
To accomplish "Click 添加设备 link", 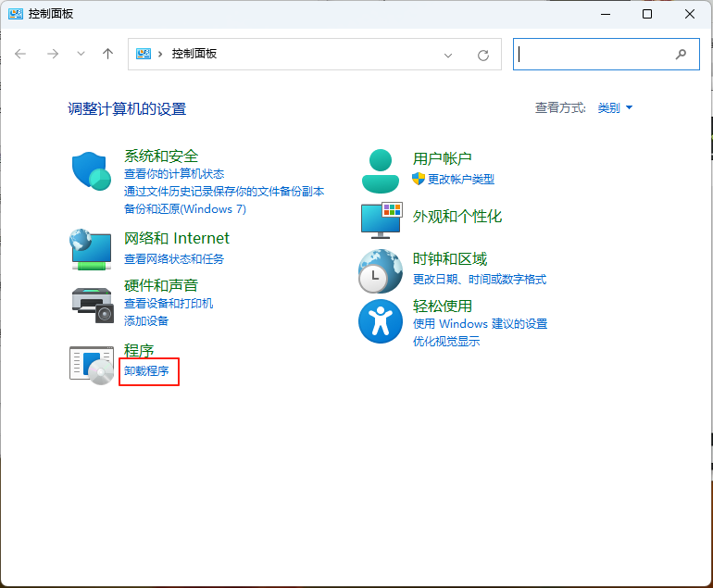I will coord(146,321).
